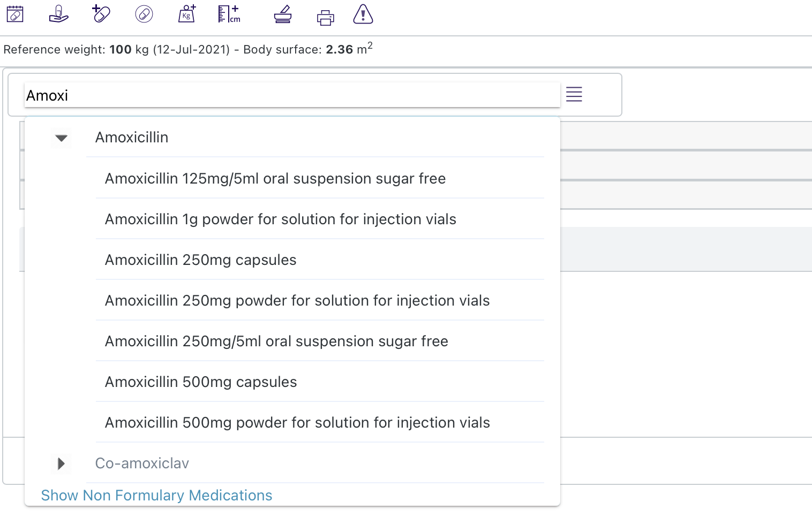This screenshot has width=812, height=517.
Task: Open the warning triangle alert icon
Action: coord(363,14)
